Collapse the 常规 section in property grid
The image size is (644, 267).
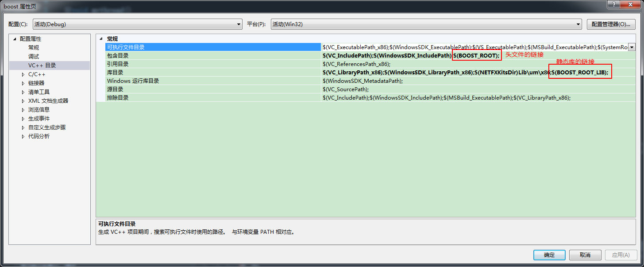click(100, 39)
